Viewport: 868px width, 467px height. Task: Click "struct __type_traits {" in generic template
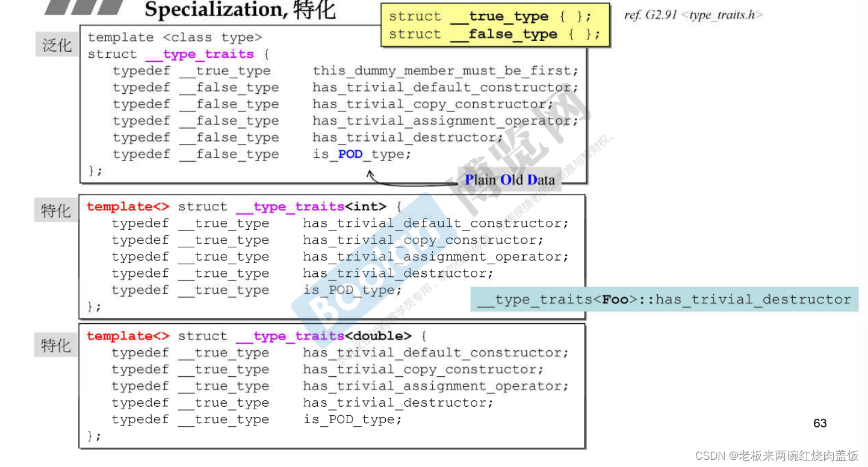[178, 54]
